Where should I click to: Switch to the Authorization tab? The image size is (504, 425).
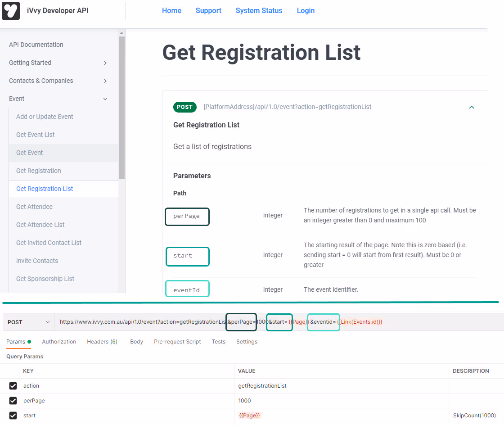click(59, 342)
